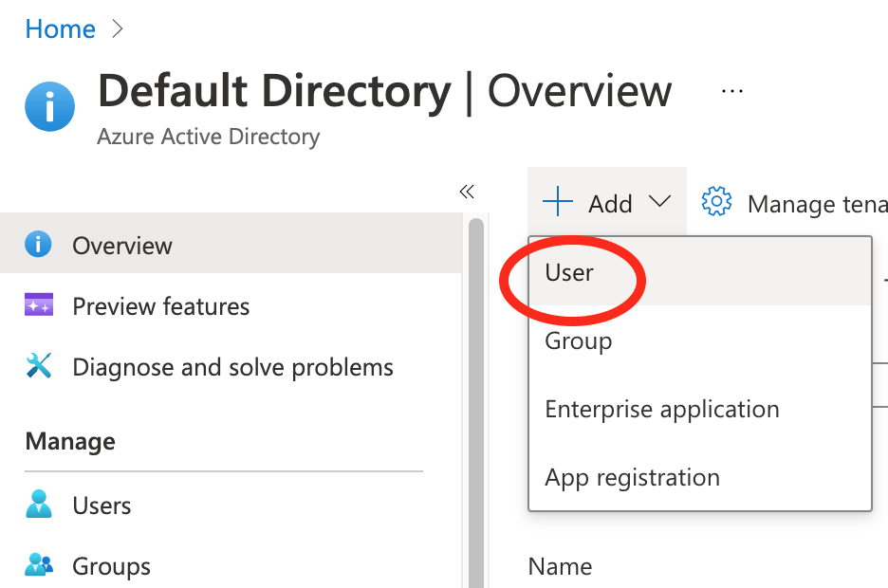Go to Home breadcrumb link
Viewport: 888px width, 588px height.
(x=60, y=29)
